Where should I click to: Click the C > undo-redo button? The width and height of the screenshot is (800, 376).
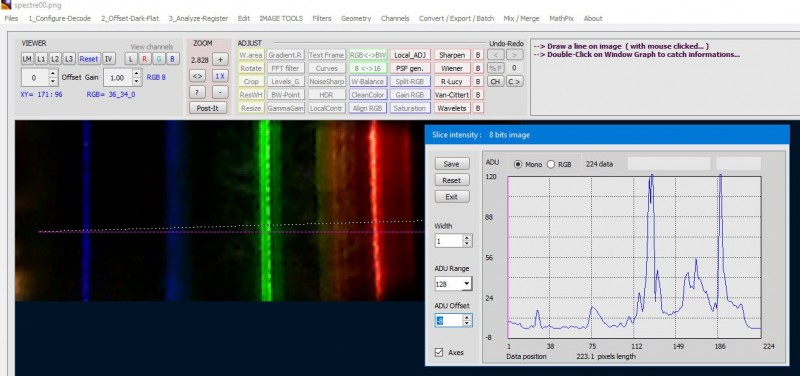515,82
